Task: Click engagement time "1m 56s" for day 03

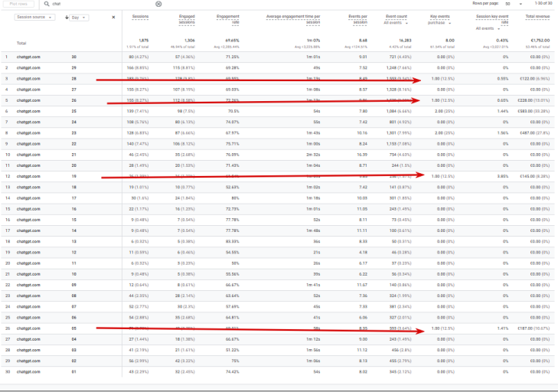Action: tap(315, 351)
